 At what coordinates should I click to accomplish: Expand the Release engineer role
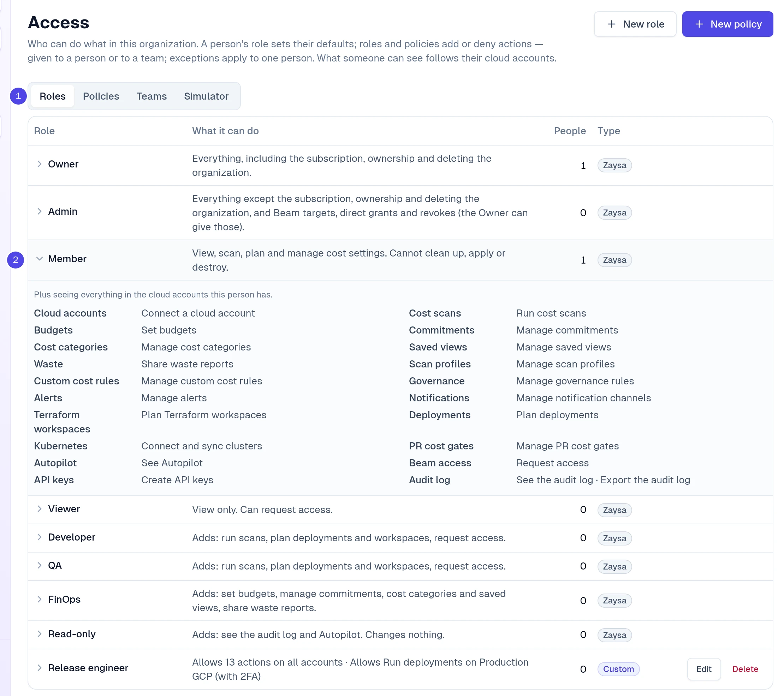(39, 668)
